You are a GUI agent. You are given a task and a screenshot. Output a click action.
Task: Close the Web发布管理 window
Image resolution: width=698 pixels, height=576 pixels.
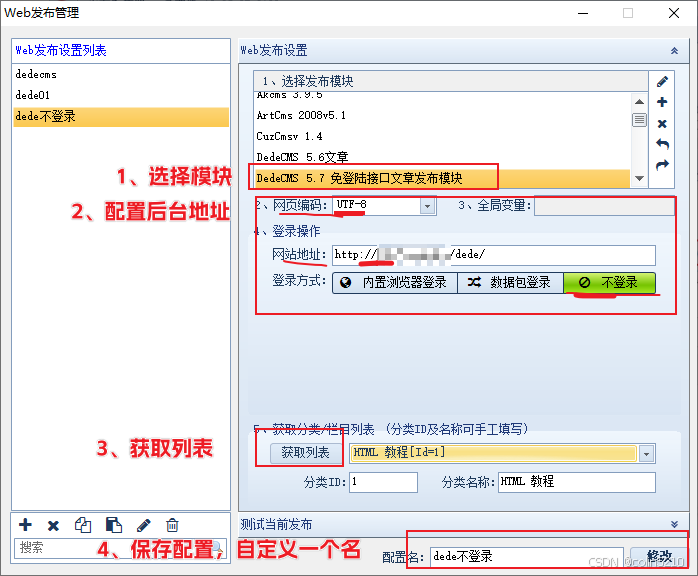674,13
